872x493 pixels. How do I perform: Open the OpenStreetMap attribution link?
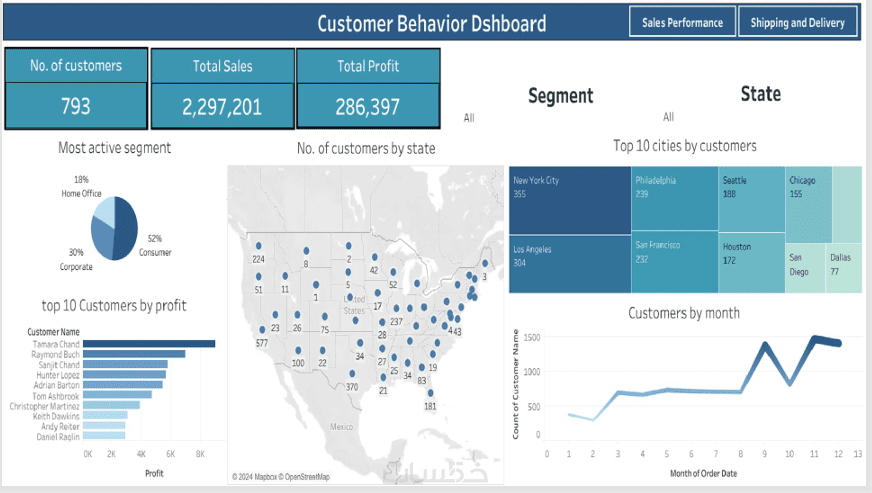point(308,477)
